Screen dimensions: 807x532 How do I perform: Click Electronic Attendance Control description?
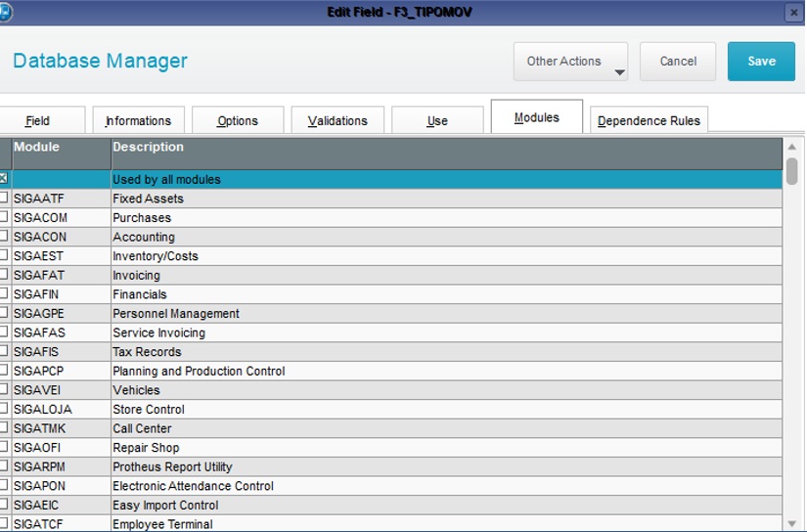point(193,486)
